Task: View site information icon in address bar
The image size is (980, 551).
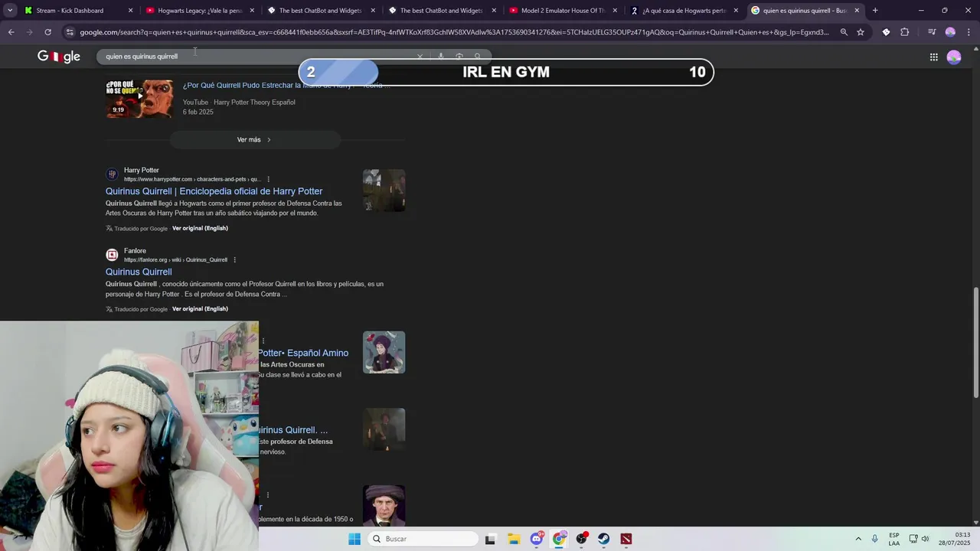Action: pos(70,32)
